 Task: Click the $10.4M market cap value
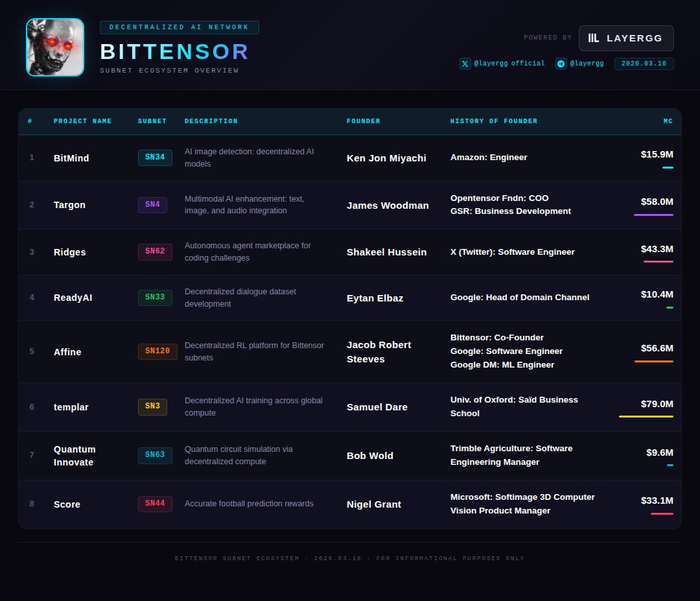(657, 295)
